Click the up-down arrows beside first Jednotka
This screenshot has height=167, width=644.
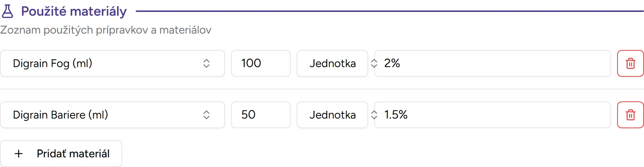[374, 63]
